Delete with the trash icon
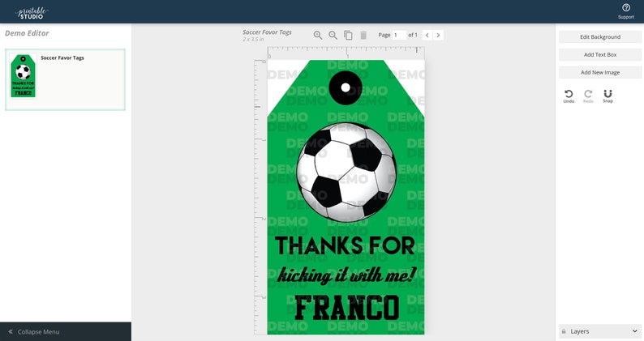 (x=363, y=36)
